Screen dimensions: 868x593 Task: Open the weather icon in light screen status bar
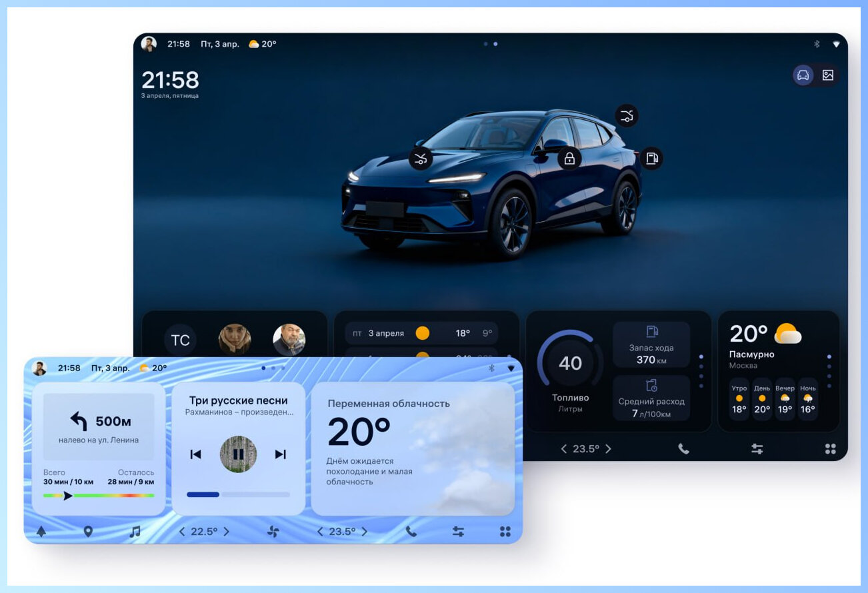[143, 368]
